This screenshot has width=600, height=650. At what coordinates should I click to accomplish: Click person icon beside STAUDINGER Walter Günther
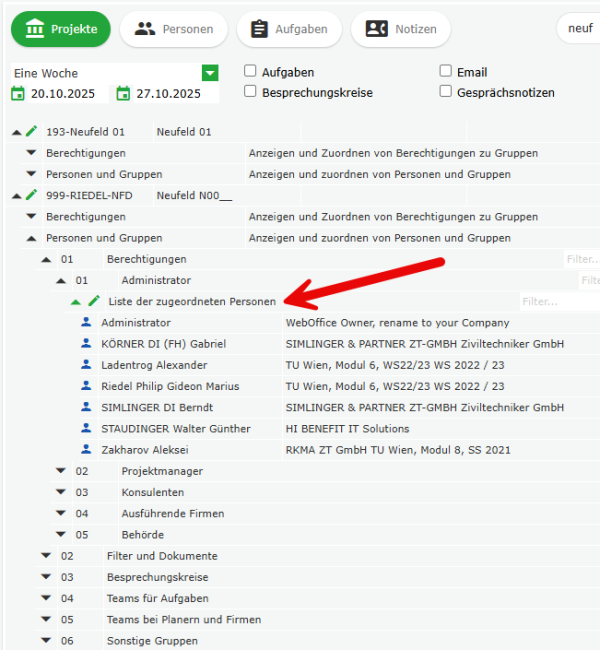[86, 428]
